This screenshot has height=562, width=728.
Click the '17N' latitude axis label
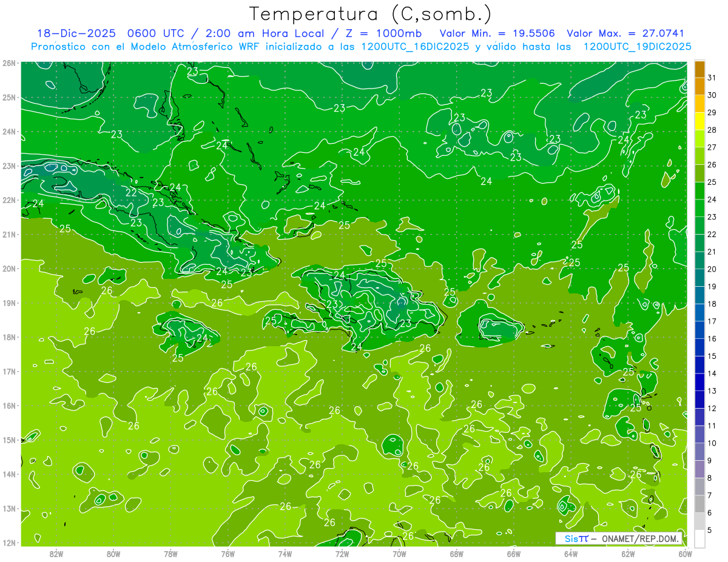tap(9, 372)
